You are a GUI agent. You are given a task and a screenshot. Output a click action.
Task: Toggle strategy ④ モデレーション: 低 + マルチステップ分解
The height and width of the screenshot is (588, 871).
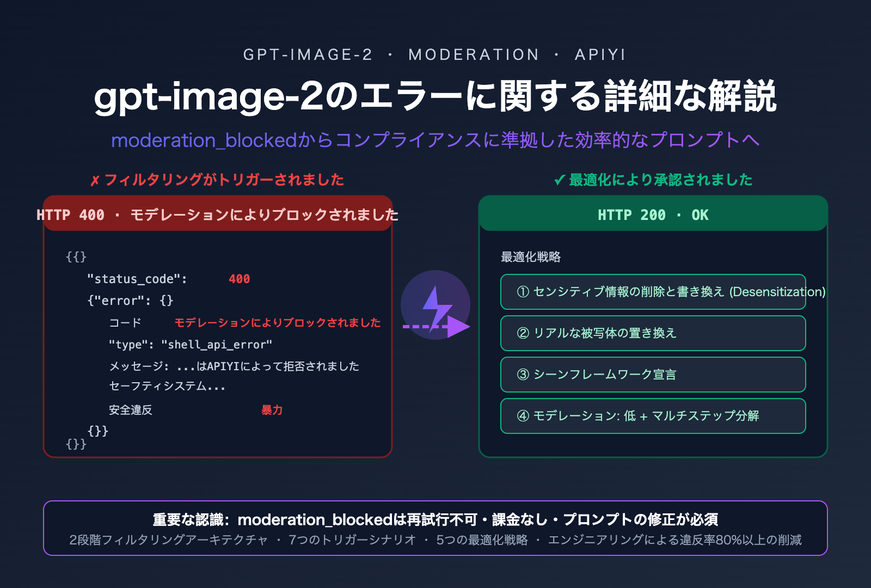point(653,416)
